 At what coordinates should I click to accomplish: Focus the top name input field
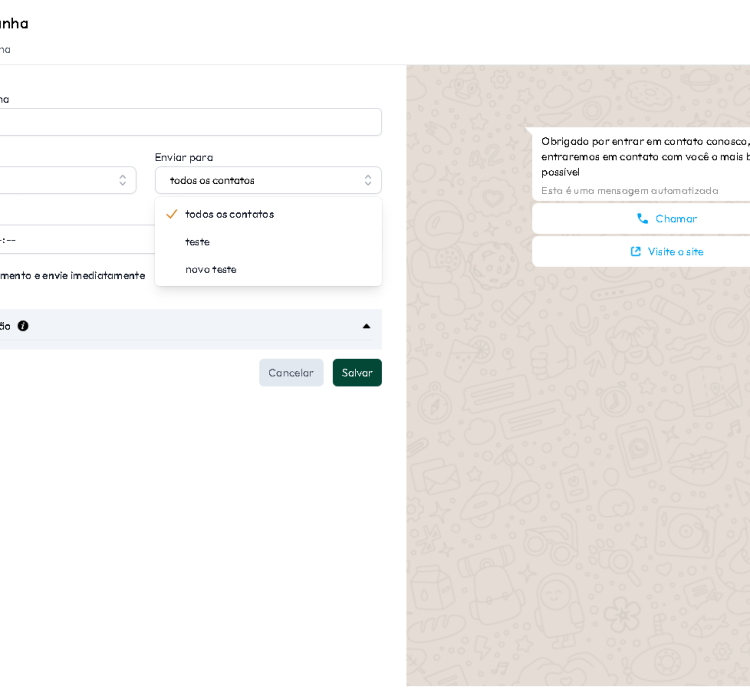tap(190, 122)
